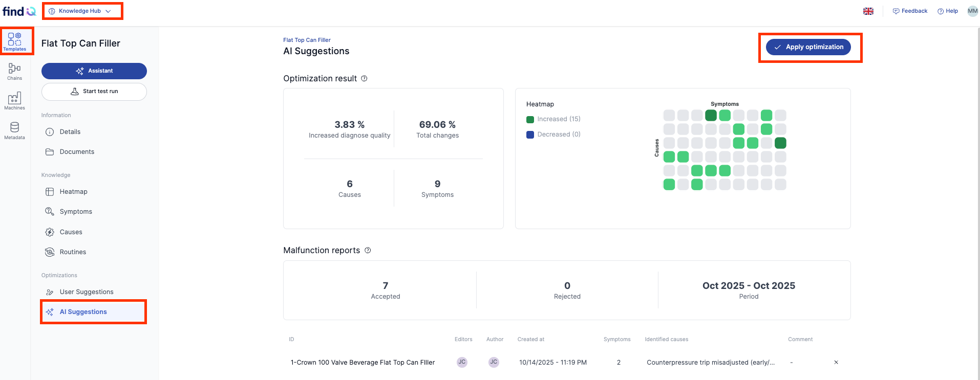The height and width of the screenshot is (380, 980).
Task: Expand the Knowledge Hub dropdown
Action: (80, 11)
